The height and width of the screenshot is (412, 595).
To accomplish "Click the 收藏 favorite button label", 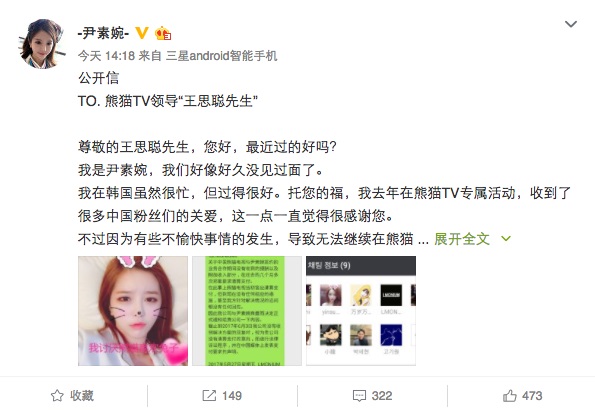I will 82,396.
